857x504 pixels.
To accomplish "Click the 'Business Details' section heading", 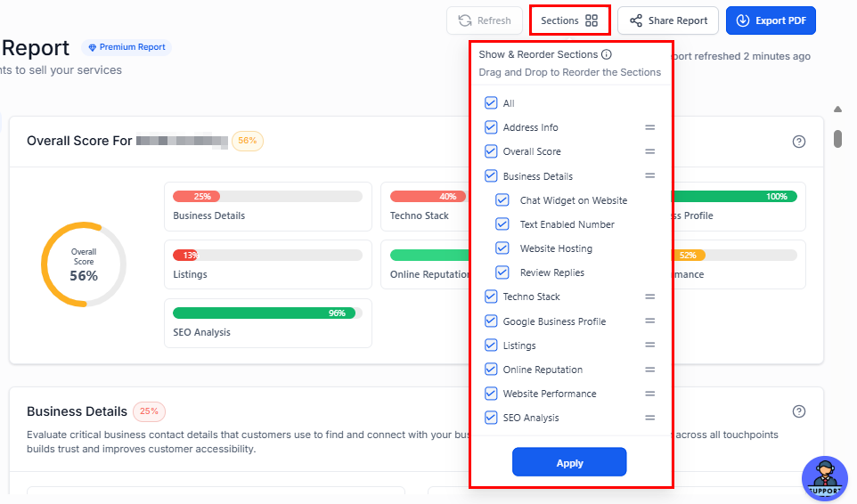I will (78, 411).
